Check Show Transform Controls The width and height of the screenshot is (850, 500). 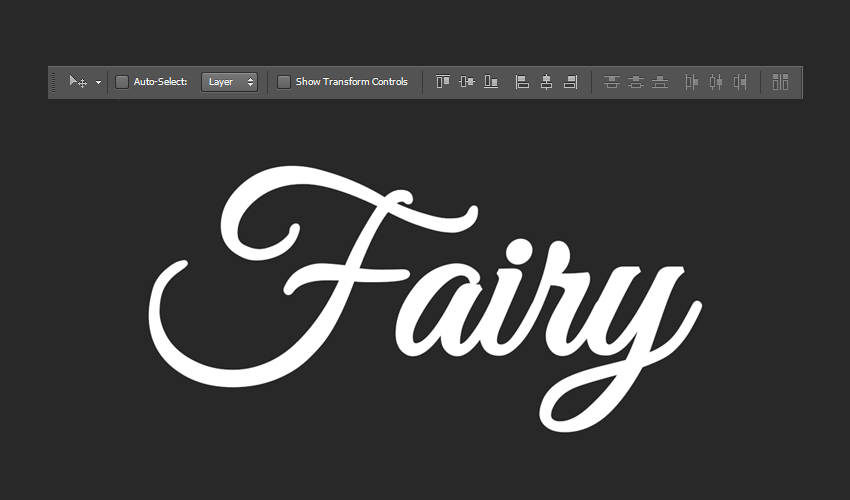(x=284, y=82)
